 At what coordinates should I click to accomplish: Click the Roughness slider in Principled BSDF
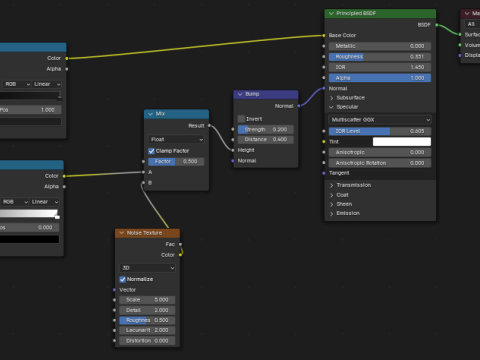[380, 57]
